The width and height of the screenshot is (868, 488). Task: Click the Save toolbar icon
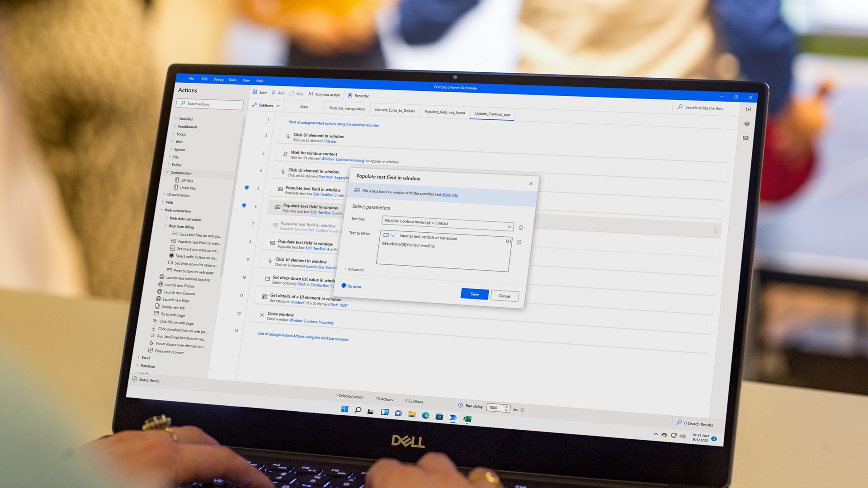[x=255, y=92]
